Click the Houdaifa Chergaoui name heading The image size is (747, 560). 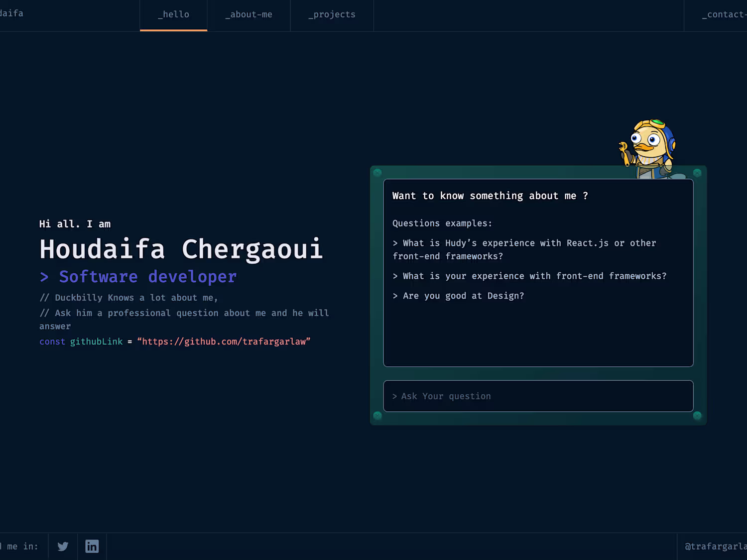(181, 249)
